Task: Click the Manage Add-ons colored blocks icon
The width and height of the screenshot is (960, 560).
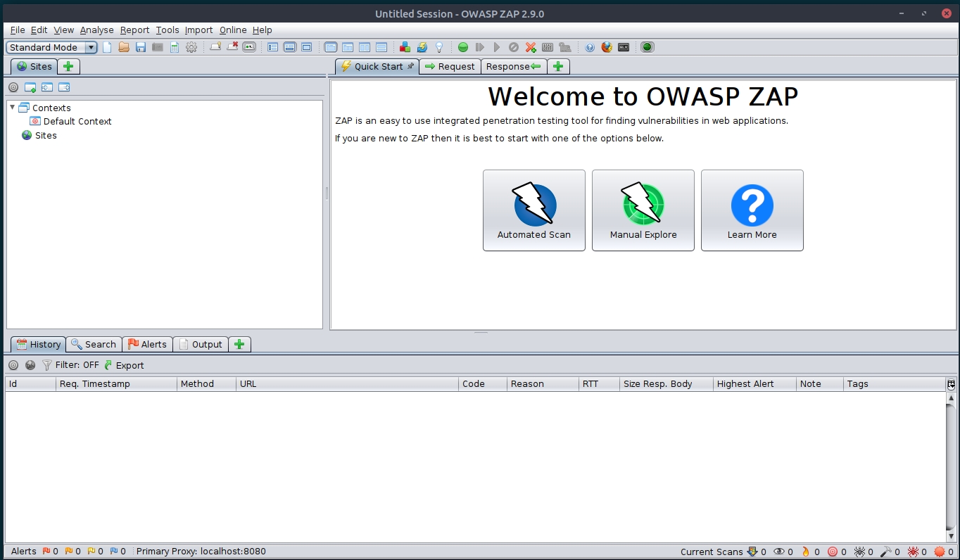Action: tap(405, 47)
